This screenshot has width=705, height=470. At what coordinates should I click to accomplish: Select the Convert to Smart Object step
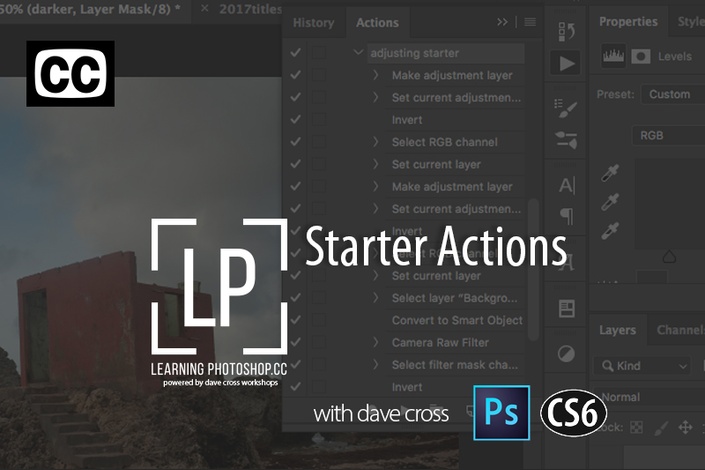click(457, 320)
